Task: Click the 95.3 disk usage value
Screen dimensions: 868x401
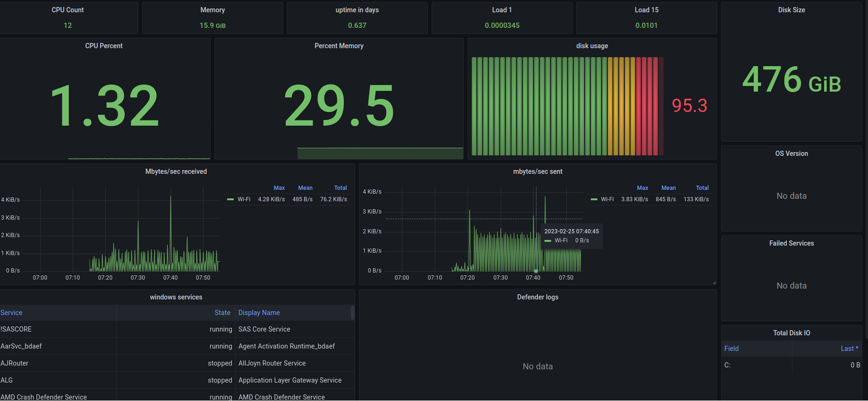Action: point(689,106)
